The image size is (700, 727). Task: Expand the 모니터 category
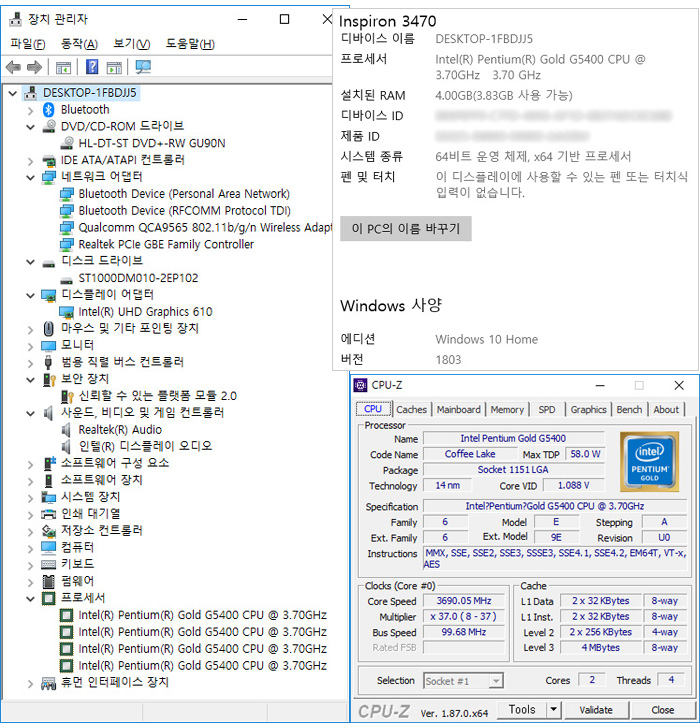(x=31, y=346)
